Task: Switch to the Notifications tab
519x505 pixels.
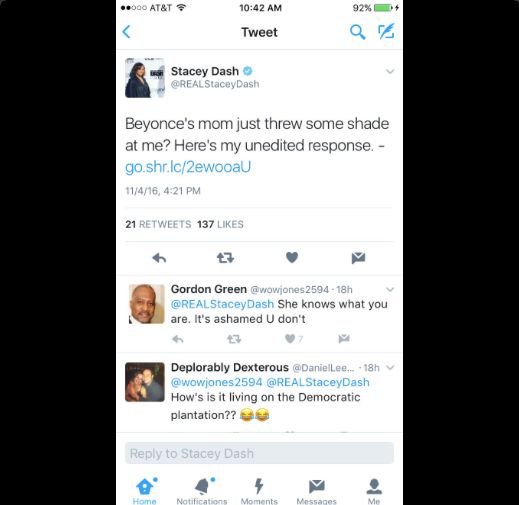Action: tap(202, 491)
